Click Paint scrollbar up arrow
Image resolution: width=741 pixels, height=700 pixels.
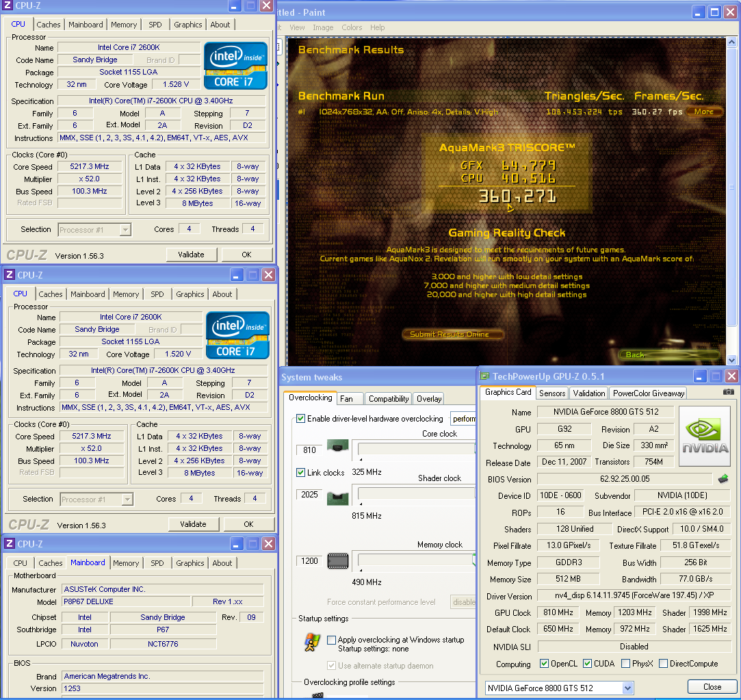pos(731,42)
